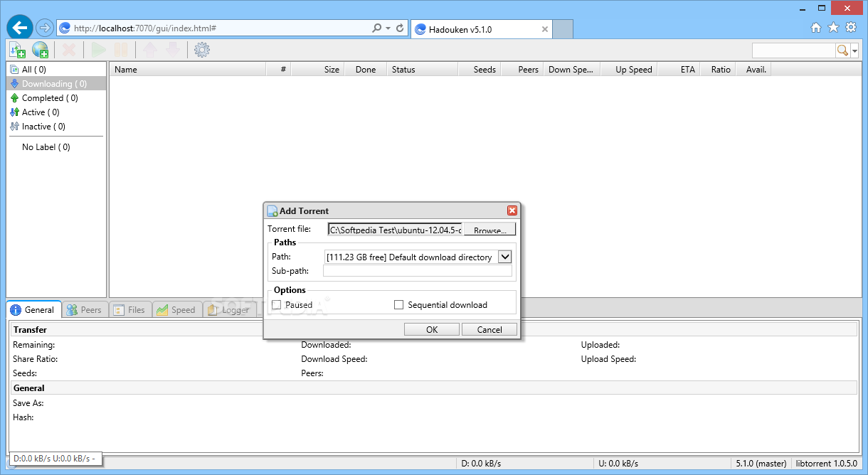Open the browser Home icon
Image resolution: width=868 pixels, height=475 pixels.
click(x=816, y=28)
